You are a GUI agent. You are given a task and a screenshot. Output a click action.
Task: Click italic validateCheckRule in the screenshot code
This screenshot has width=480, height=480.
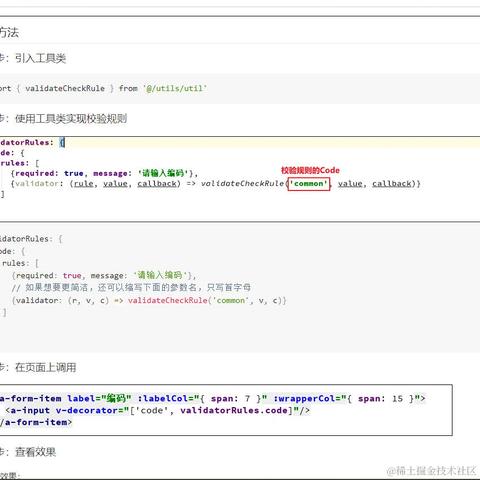242,184
